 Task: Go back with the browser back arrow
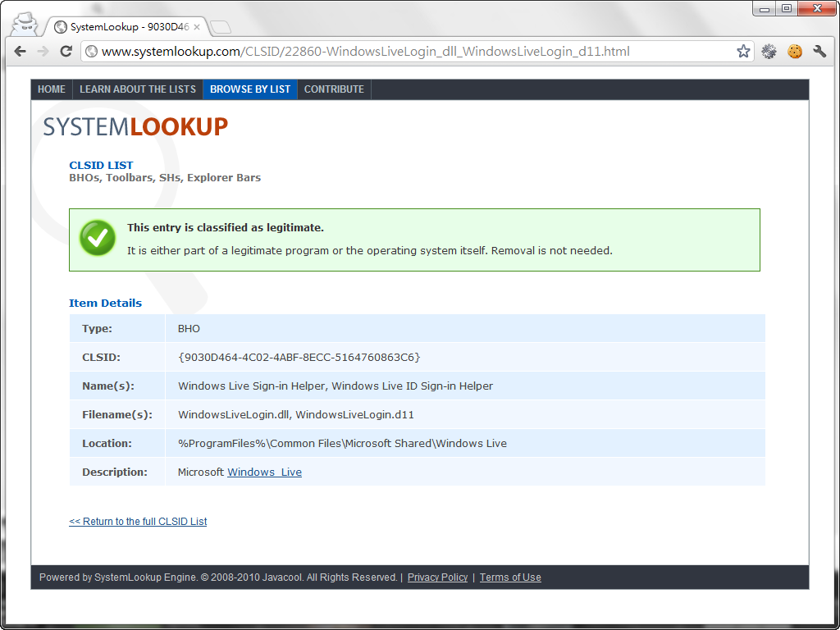pos(21,52)
